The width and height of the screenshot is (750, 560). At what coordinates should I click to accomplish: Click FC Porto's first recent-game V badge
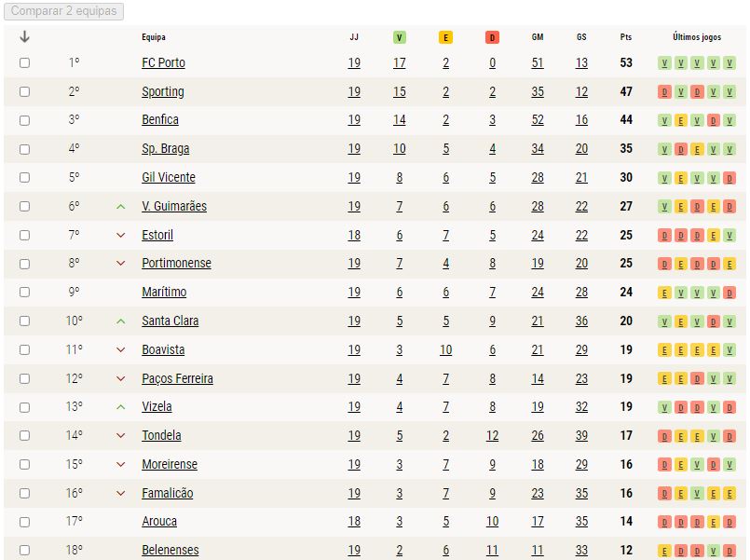(x=664, y=63)
